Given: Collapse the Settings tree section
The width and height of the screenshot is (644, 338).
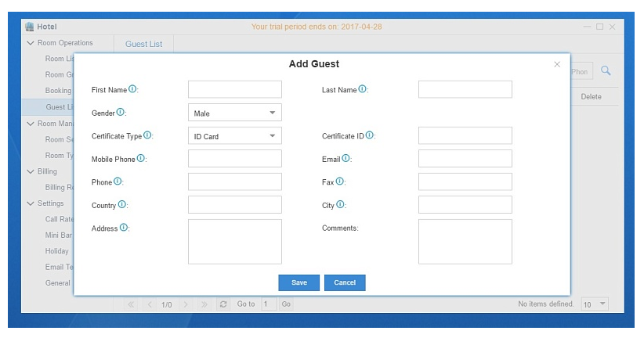Looking at the screenshot, I should (x=31, y=203).
